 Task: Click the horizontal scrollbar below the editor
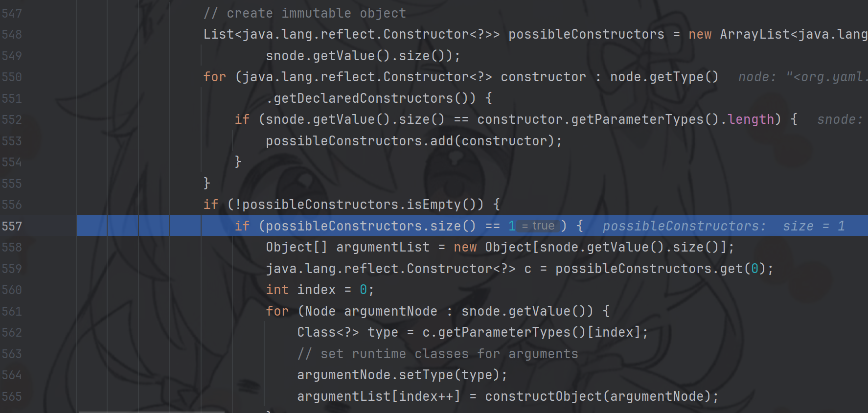[152, 412]
